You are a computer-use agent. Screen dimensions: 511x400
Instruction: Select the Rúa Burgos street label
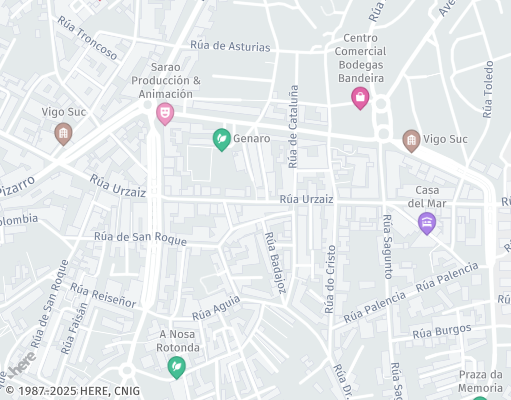442,331
